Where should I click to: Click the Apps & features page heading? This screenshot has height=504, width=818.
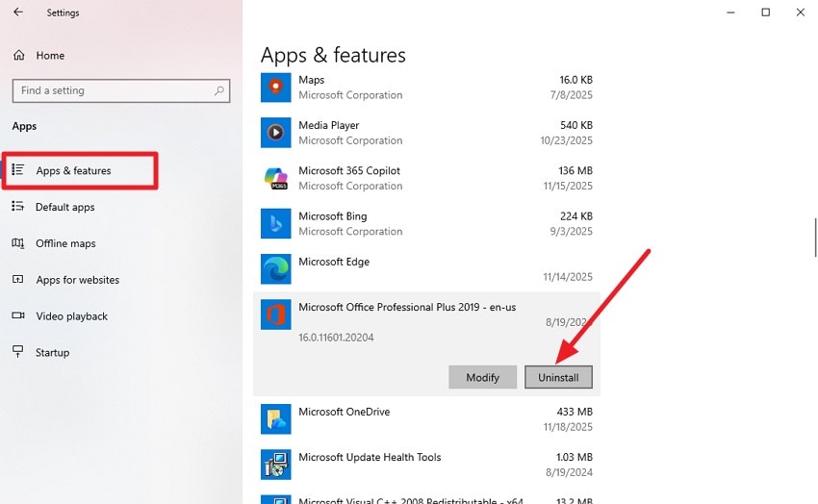[x=333, y=55]
